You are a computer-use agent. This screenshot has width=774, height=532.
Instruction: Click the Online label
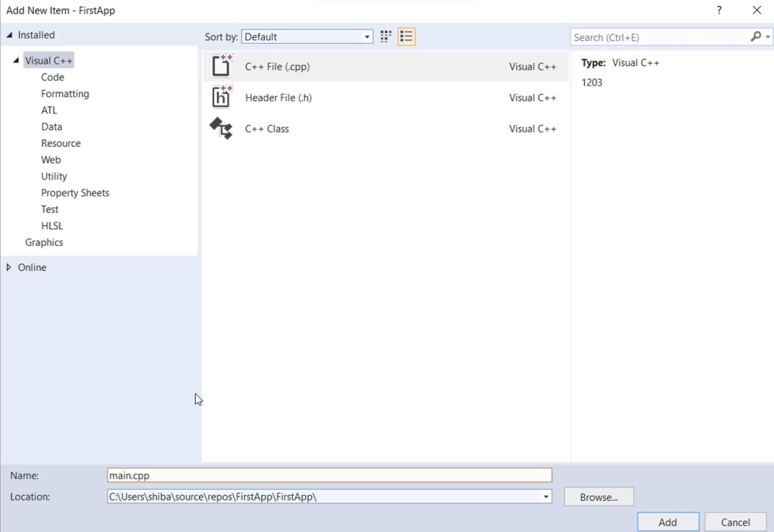point(32,267)
